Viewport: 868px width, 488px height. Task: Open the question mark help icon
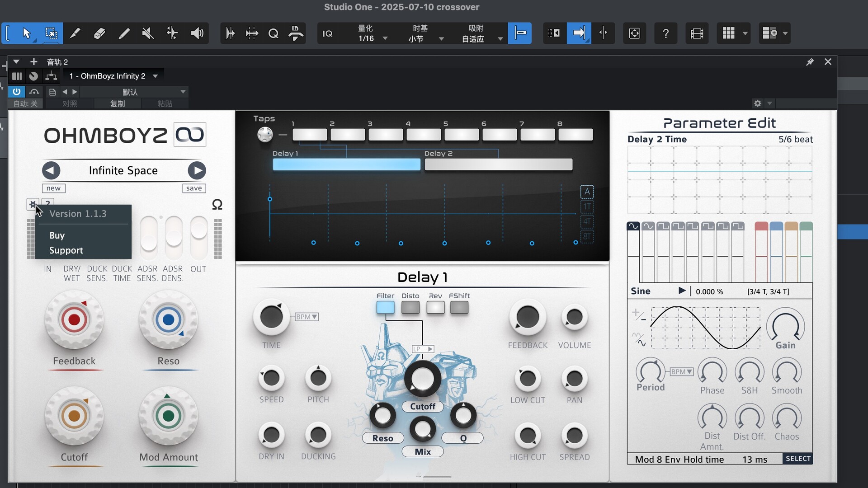pos(665,33)
